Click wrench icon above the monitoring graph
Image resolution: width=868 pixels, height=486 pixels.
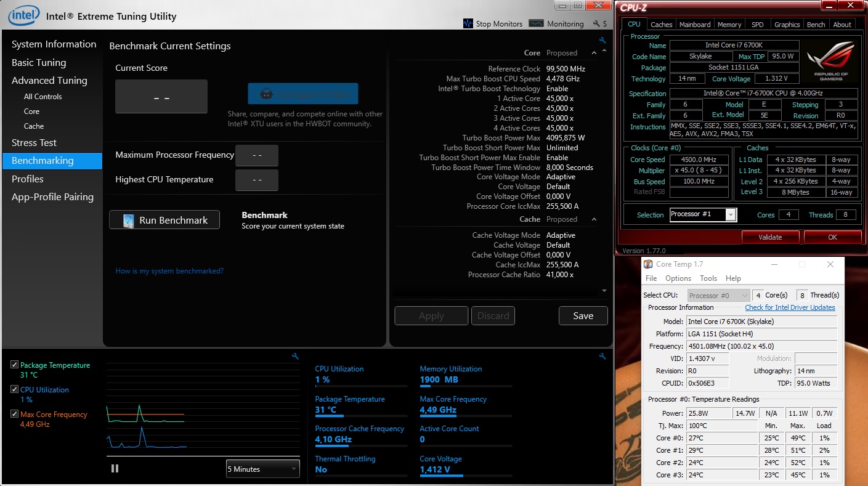click(295, 356)
